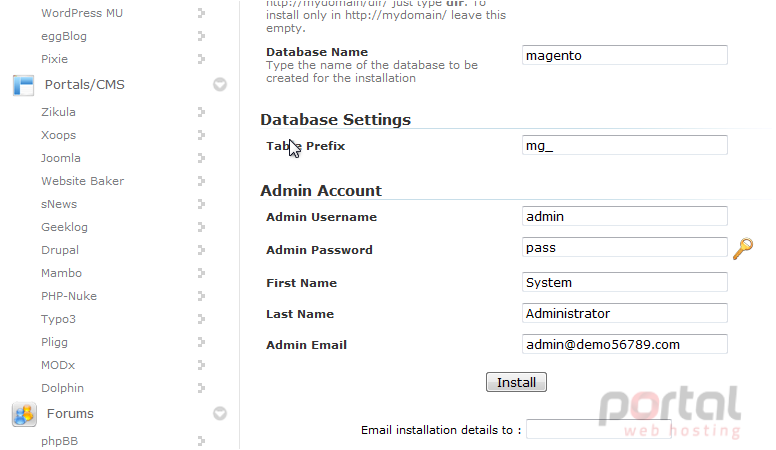
Task: Click the arrow icon next to eggBlog
Action: coord(201,36)
